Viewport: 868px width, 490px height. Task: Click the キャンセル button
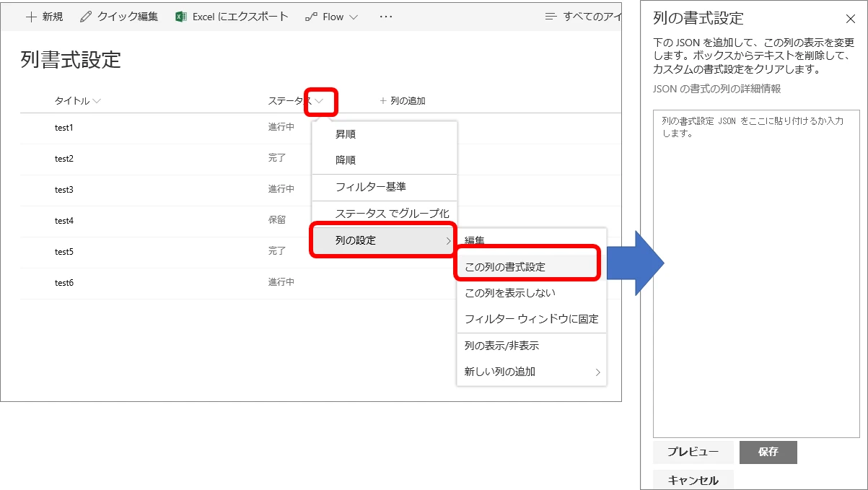693,480
